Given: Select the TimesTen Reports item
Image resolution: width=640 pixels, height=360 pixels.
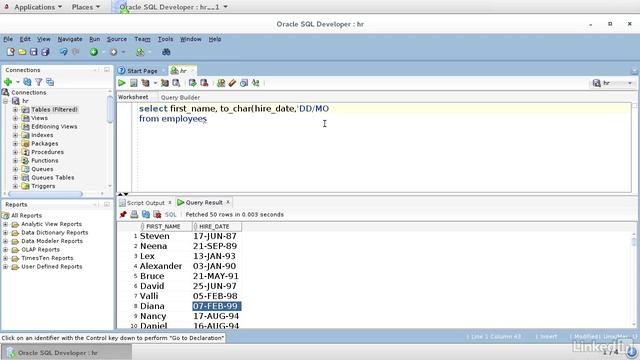Looking at the screenshot, I should pyautogui.click(x=47, y=258).
